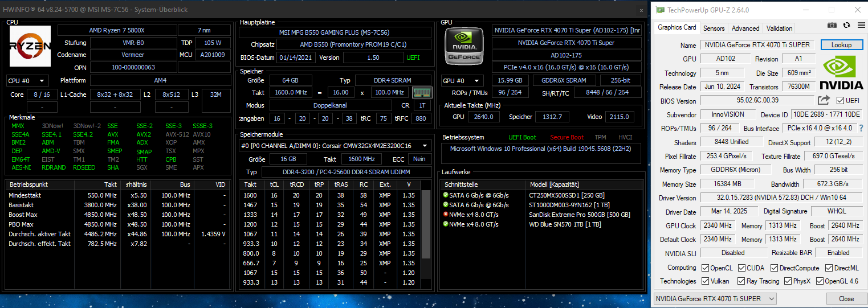The image size is (868, 308).
Task: Toggle the Vulkan checkbox
Action: 706,281
